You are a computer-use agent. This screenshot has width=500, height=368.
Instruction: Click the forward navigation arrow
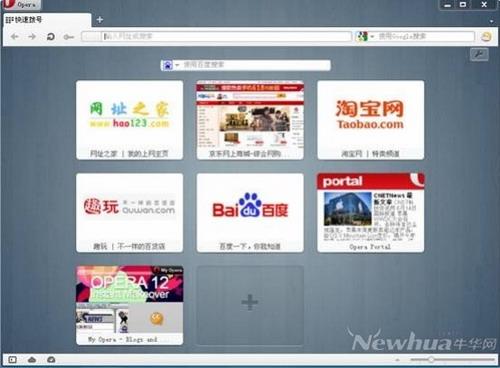tap(32, 37)
